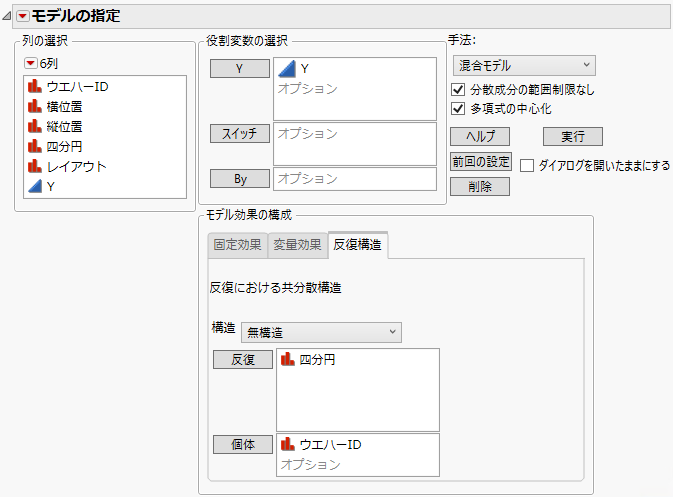This screenshot has width=673, height=497.
Task: Click the 四分円 nominal icon in column list
Action: 35,146
